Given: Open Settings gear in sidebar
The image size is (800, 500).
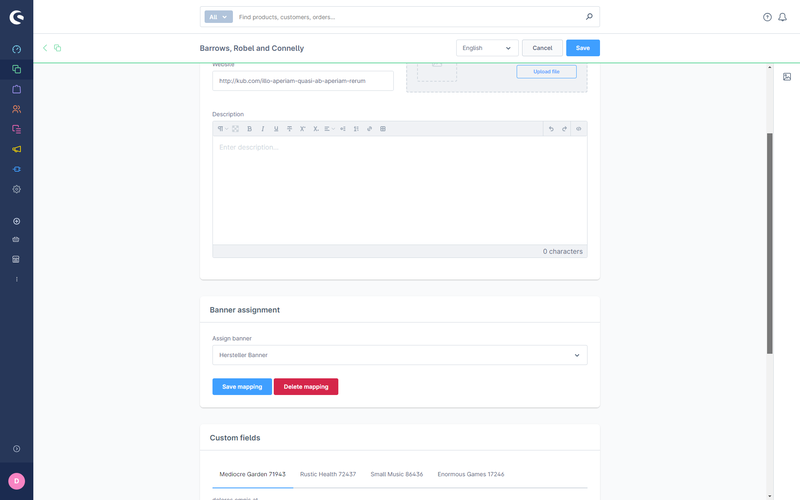Looking at the screenshot, I should point(16,189).
